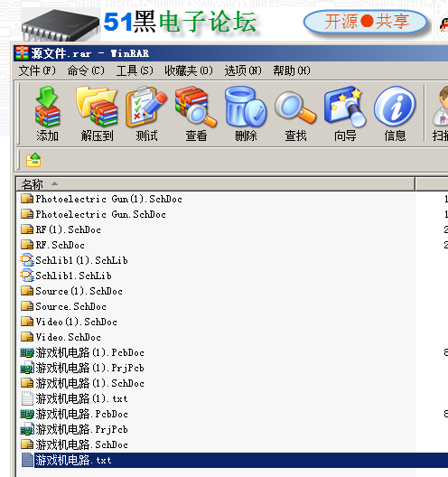448x477 pixels.
Task: Open the 帮助(H) menu
Action: [x=292, y=70]
